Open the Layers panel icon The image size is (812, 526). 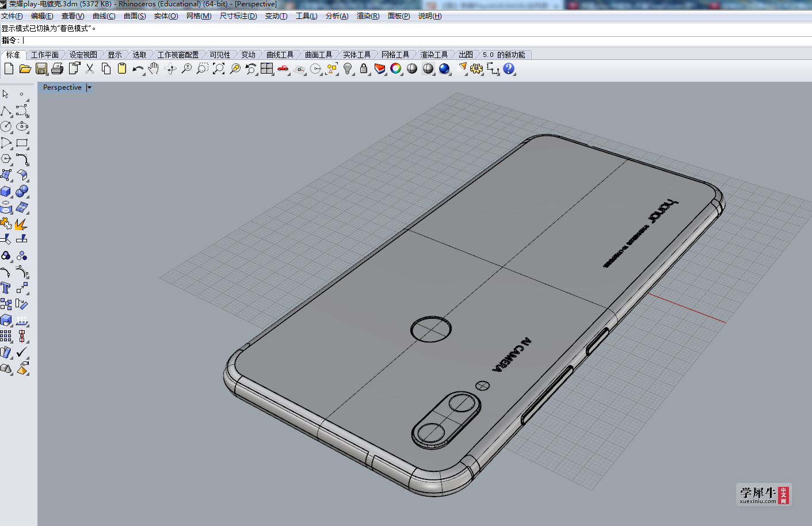coord(380,68)
